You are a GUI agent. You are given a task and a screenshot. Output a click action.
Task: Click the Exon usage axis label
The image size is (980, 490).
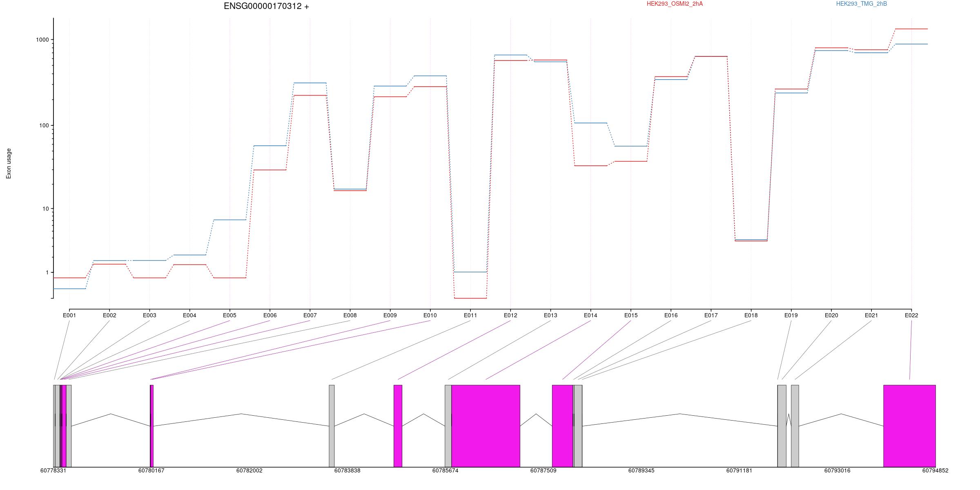(9, 163)
